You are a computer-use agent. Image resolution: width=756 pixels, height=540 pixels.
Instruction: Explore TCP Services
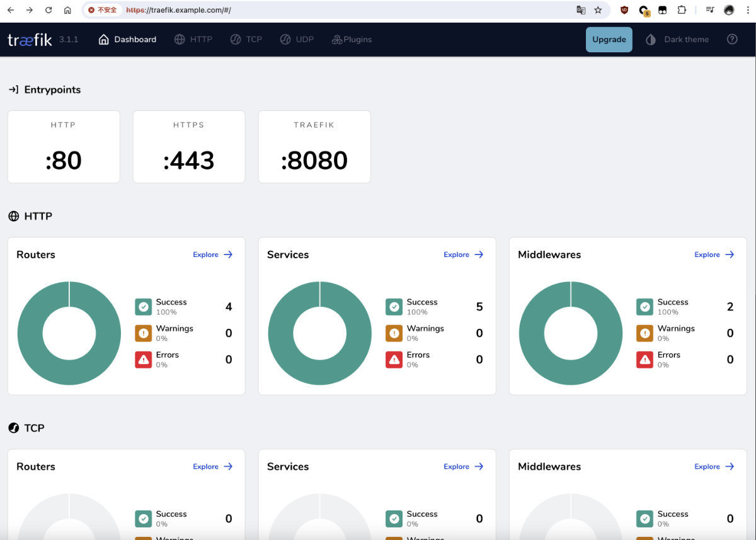(x=464, y=466)
